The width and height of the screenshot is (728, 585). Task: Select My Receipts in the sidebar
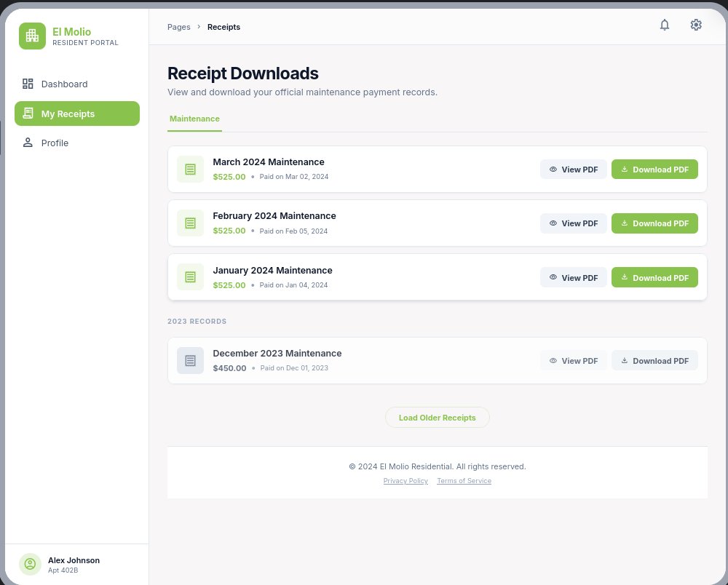(x=77, y=114)
